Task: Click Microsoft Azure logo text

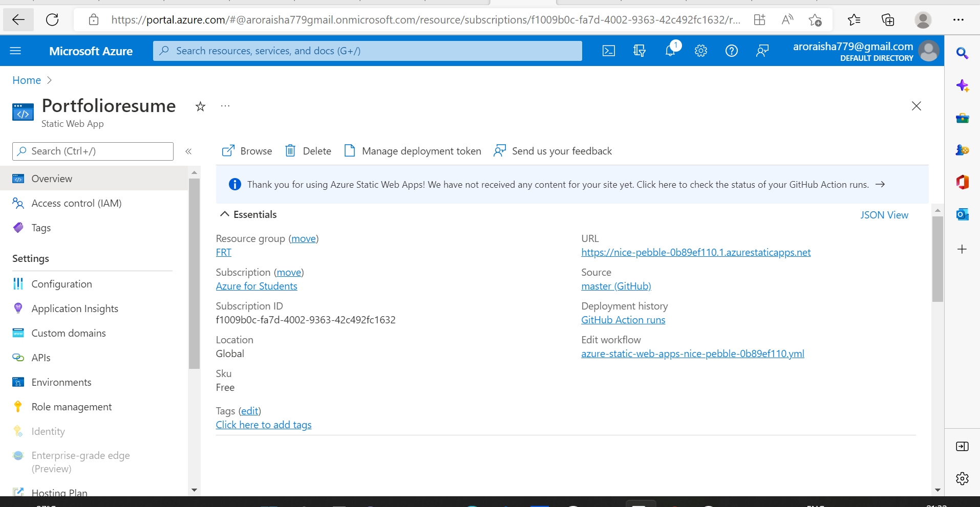Action: 91,51
